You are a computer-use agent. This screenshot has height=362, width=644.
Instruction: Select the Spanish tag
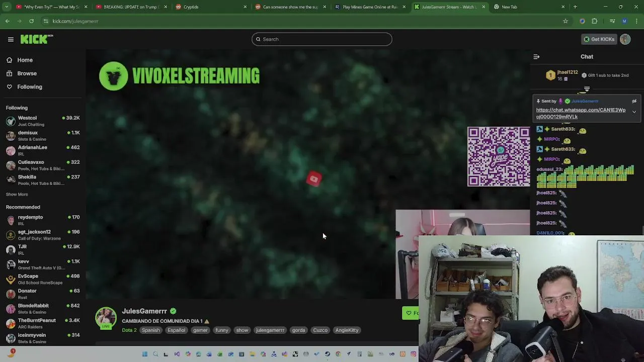(x=150, y=330)
